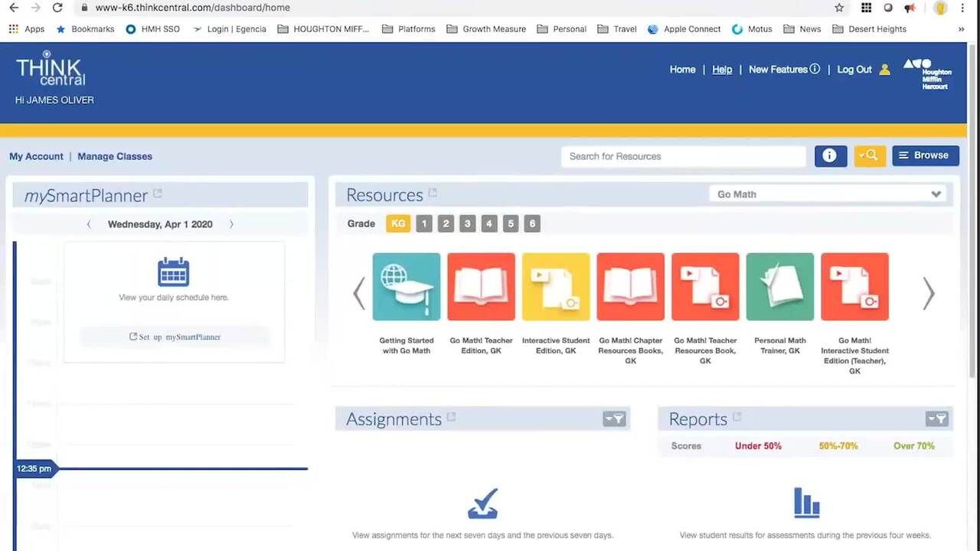Select grade 2

446,223
